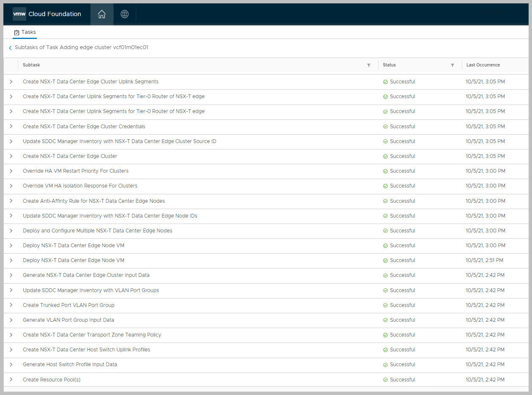Viewport: 532px width, 395px height.
Task: Select the Create NSX-T Data Center Edge Cluster Credentials row
Action: pyautogui.click(x=84, y=127)
